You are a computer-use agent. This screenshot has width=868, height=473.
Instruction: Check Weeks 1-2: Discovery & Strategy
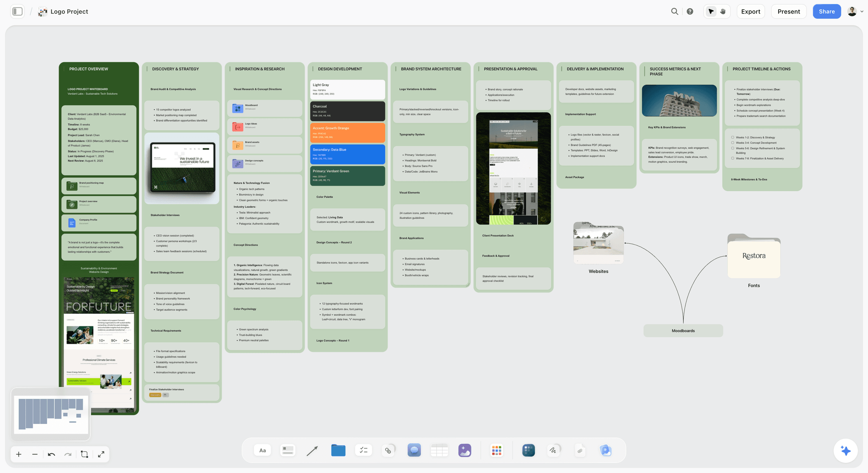pos(732,137)
